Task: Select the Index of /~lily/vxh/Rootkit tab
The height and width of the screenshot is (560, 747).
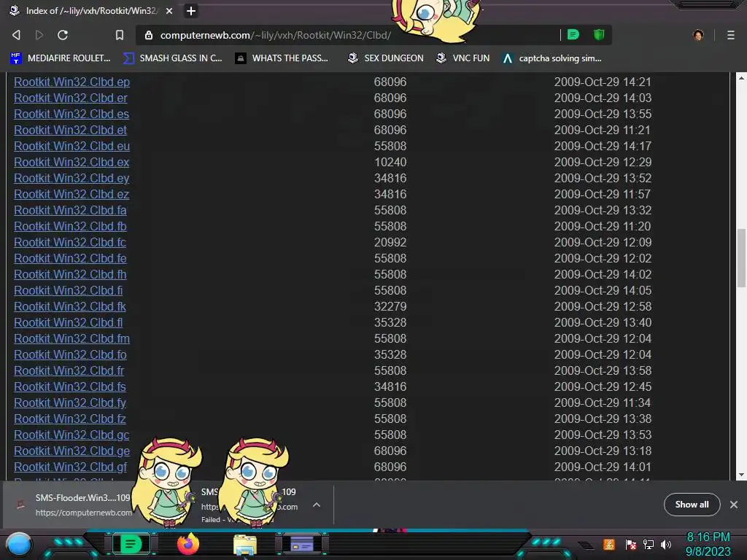Action: click(90, 10)
